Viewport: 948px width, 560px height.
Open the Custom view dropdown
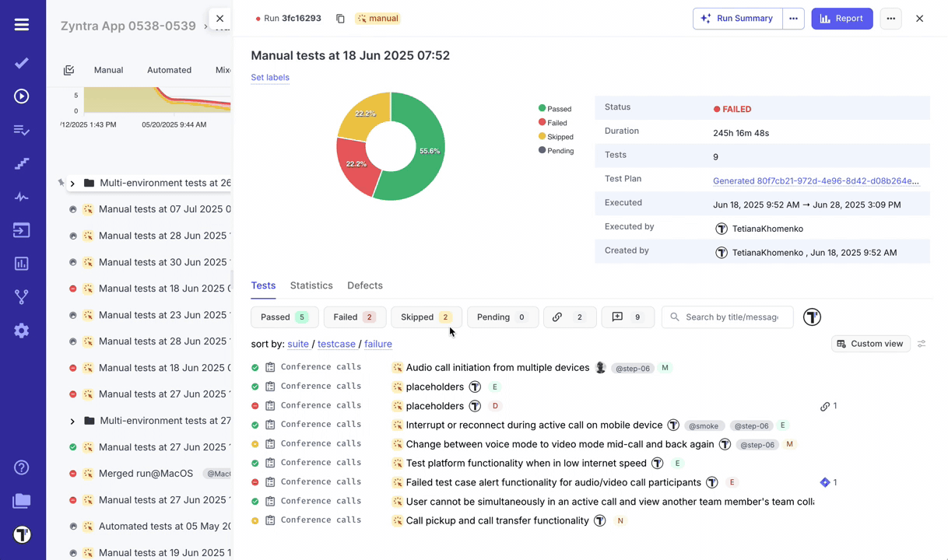(871, 344)
